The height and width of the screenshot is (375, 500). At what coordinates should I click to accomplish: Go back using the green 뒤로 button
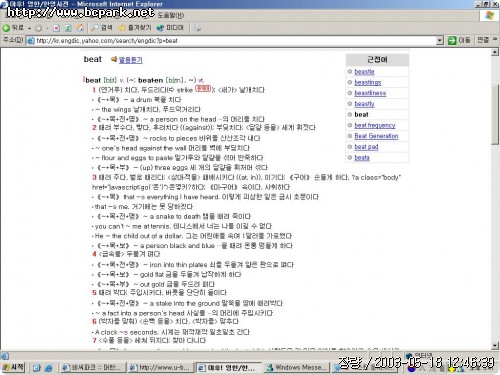tap(13, 28)
